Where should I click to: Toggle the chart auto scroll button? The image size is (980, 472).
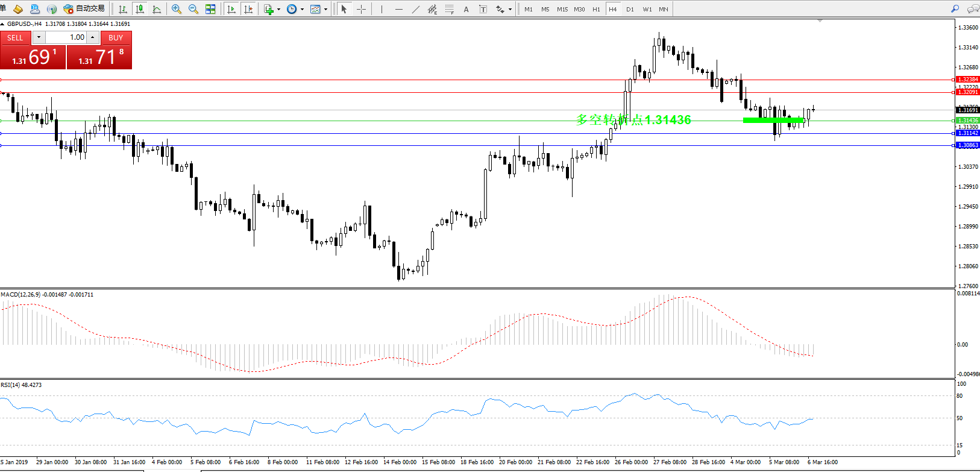(231, 9)
